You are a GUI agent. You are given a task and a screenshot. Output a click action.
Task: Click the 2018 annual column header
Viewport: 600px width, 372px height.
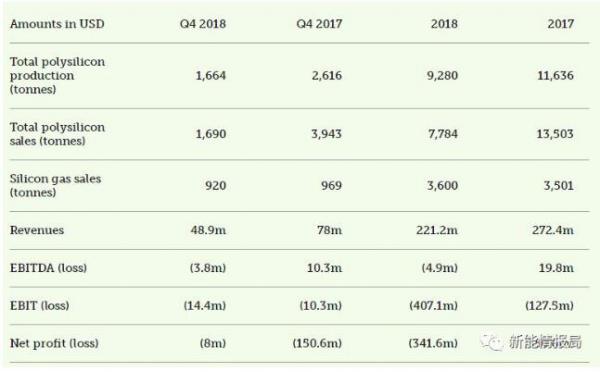[444, 24]
